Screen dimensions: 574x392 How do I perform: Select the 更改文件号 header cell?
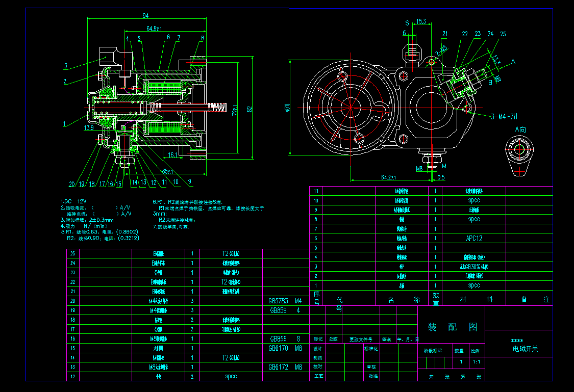(x=361, y=339)
